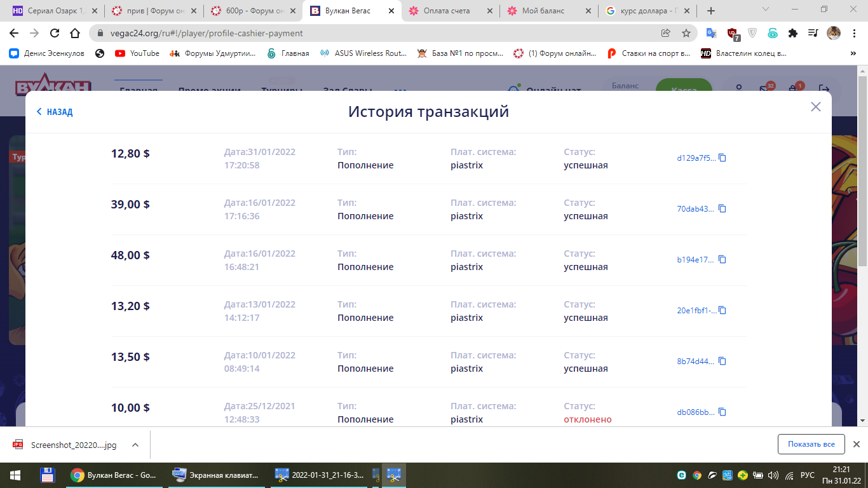This screenshot has width=868, height=488.
Task: Open transaction link 8b74d44
Action: click(x=696, y=362)
